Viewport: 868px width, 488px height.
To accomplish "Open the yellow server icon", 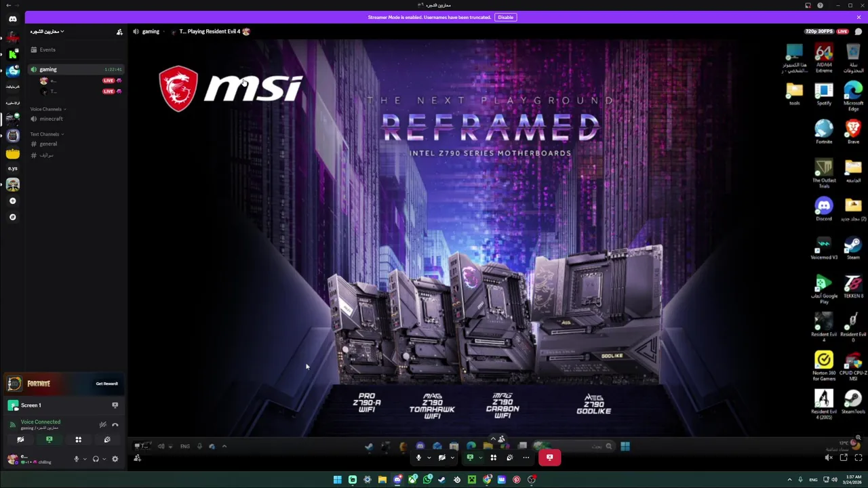I will pos(13,153).
